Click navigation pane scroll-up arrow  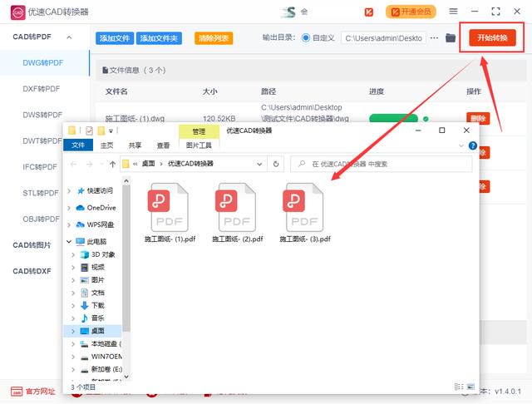[126, 181]
